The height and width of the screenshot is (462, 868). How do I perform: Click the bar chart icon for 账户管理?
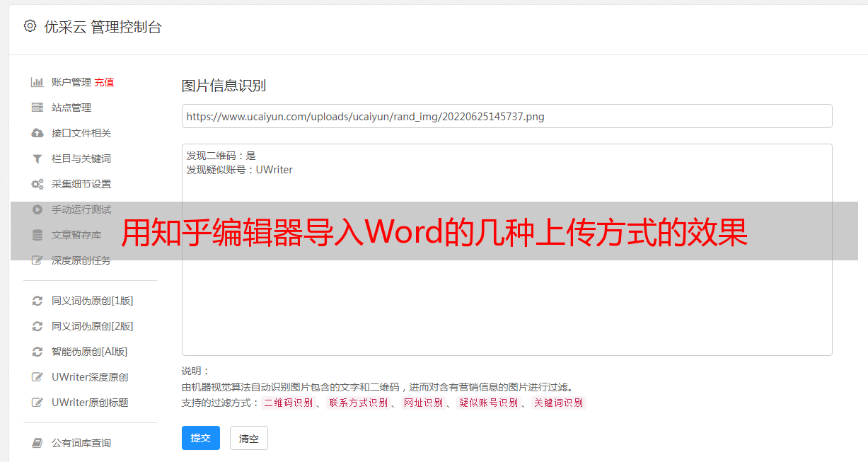point(37,82)
